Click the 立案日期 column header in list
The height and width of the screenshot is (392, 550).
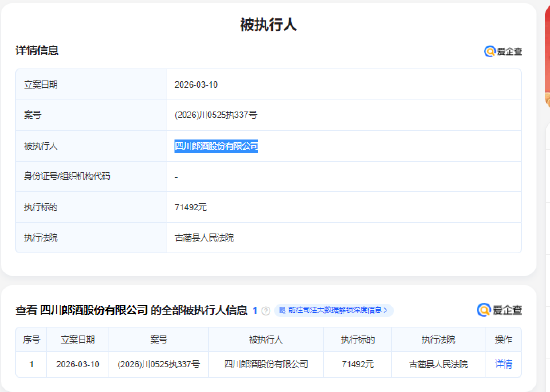[x=78, y=340]
